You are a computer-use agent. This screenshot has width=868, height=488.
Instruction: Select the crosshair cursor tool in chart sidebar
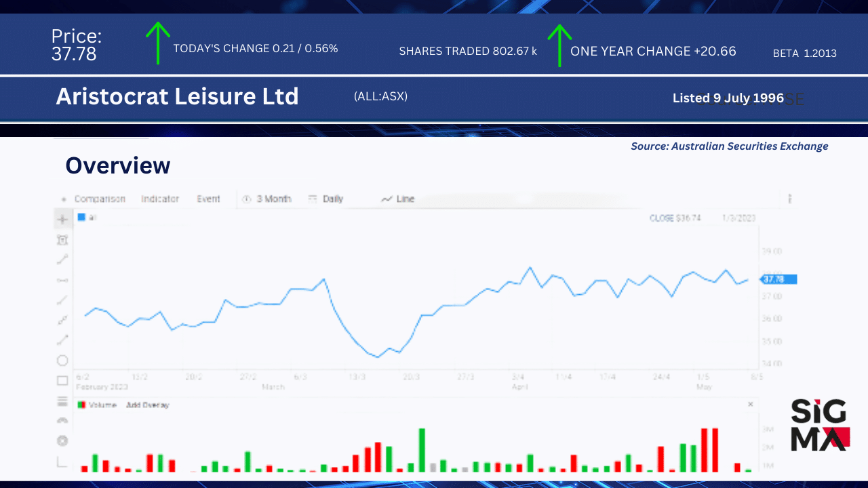pos(62,219)
